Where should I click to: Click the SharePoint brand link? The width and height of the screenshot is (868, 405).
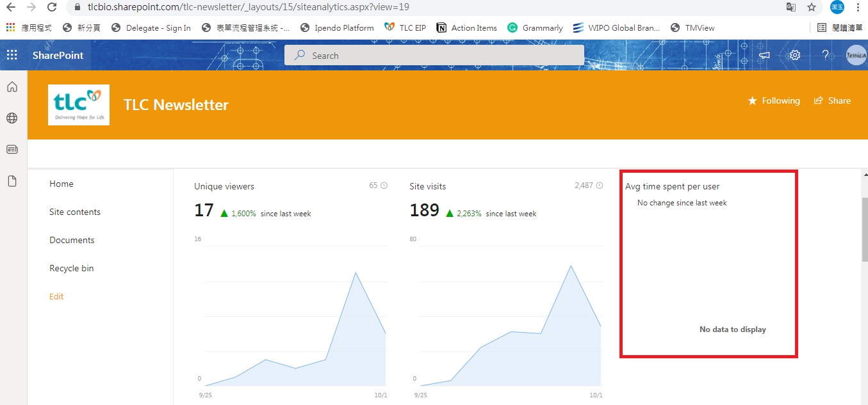(x=58, y=56)
